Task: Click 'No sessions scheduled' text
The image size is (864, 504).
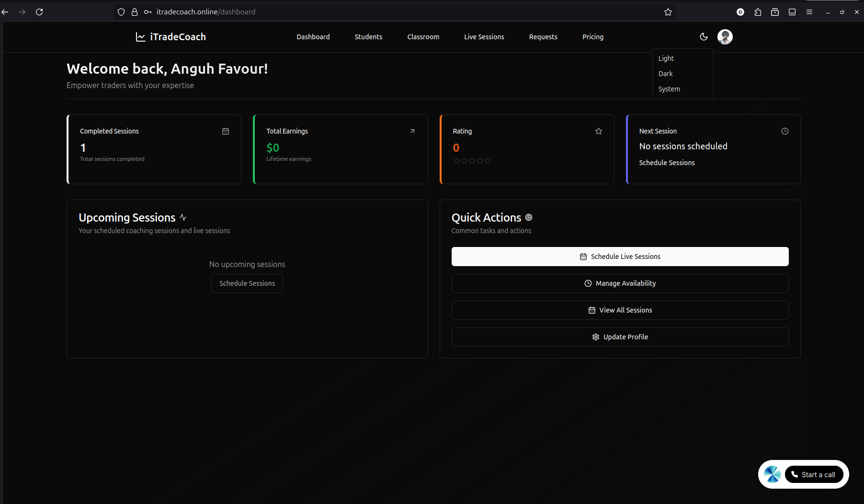Action: 683,146
